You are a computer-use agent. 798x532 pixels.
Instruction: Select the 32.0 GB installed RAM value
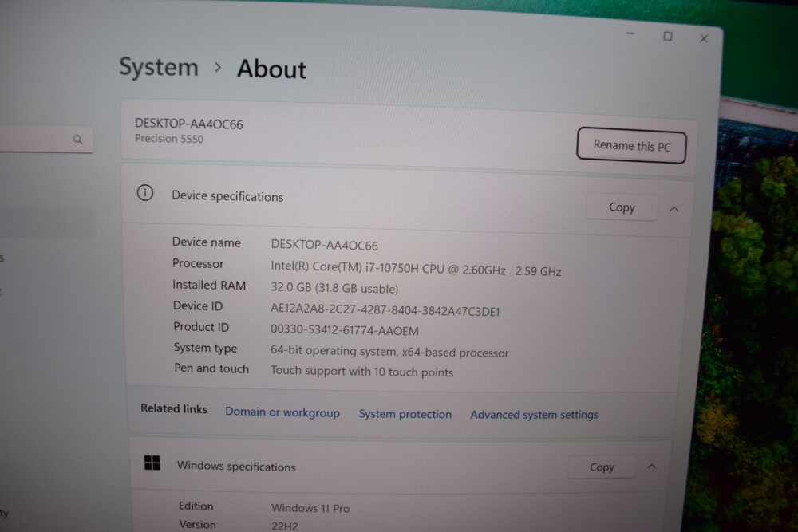[x=334, y=288]
